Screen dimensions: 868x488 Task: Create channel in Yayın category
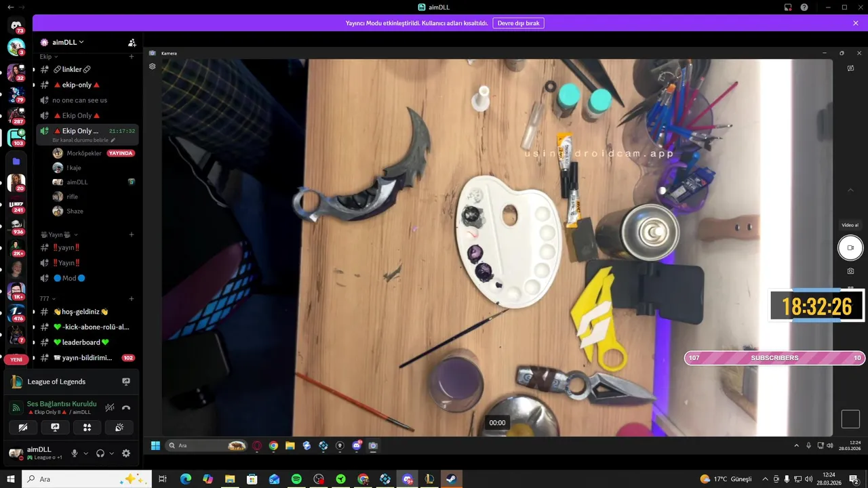(x=132, y=235)
